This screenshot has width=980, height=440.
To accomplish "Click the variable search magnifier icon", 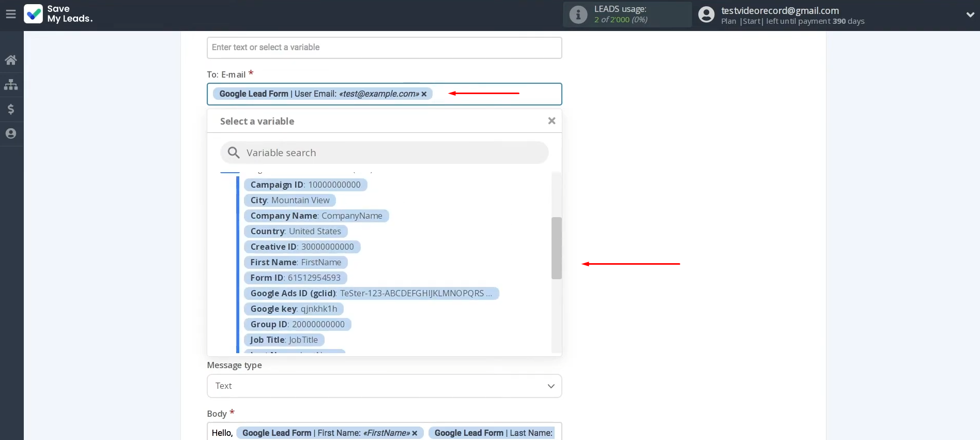I will pyautogui.click(x=234, y=153).
